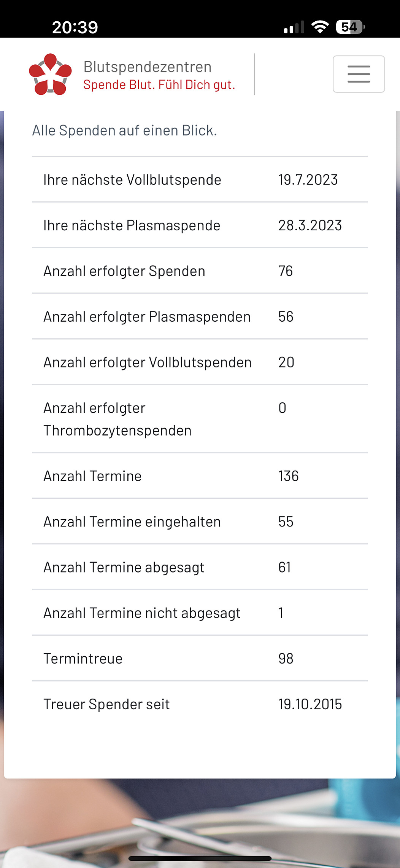This screenshot has height=868, width=400.
Task: Tap the battery level indicator
Action: point(350,27)
